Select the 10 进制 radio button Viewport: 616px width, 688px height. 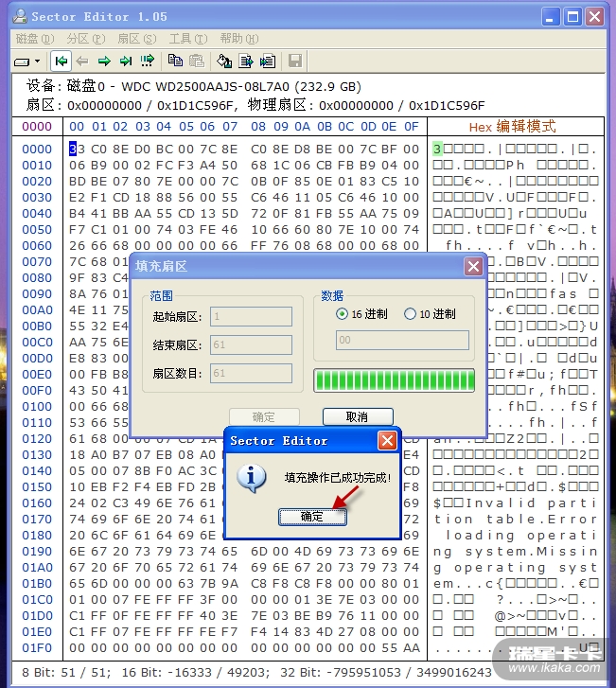pos(410,314)
